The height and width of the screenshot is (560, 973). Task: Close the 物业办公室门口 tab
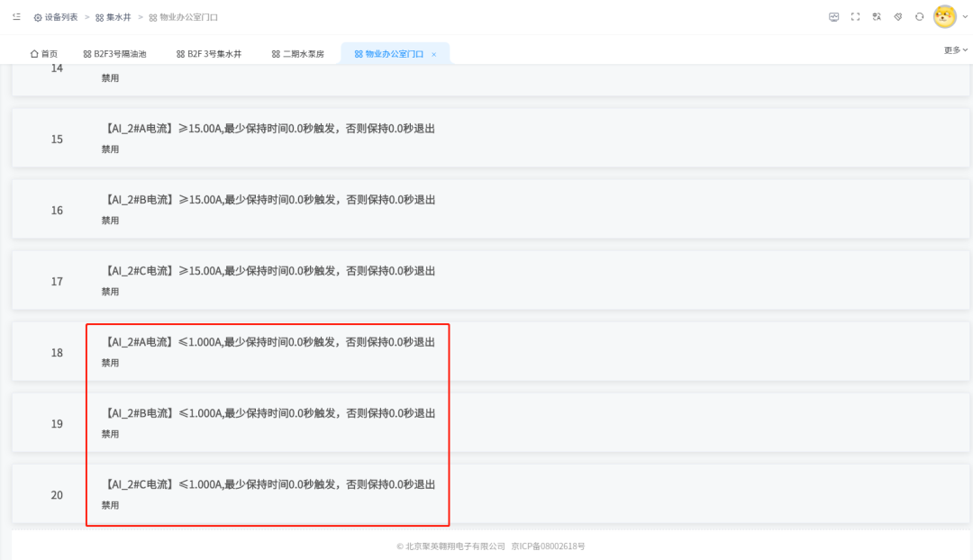click(434, 53)
